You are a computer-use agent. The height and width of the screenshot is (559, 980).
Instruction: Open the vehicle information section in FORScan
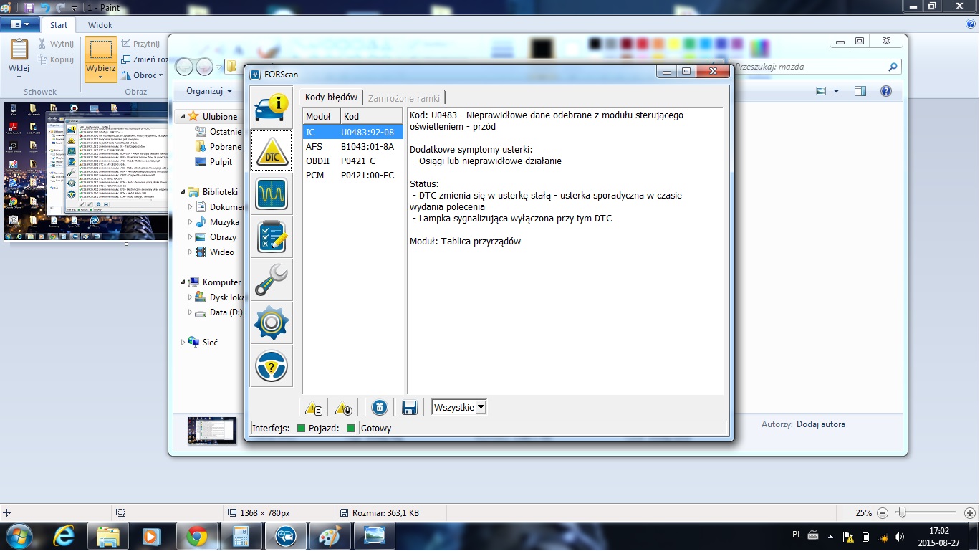[271, 107]
